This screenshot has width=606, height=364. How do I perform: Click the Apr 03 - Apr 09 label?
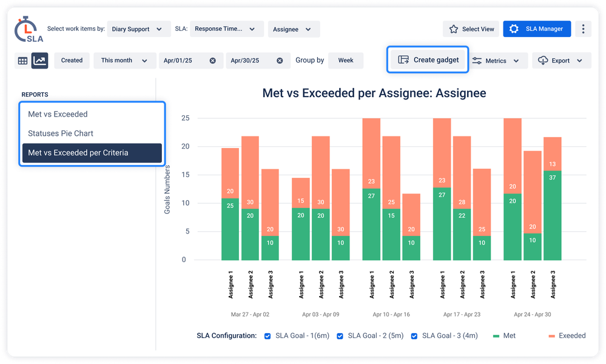click(x=320, y=314)
